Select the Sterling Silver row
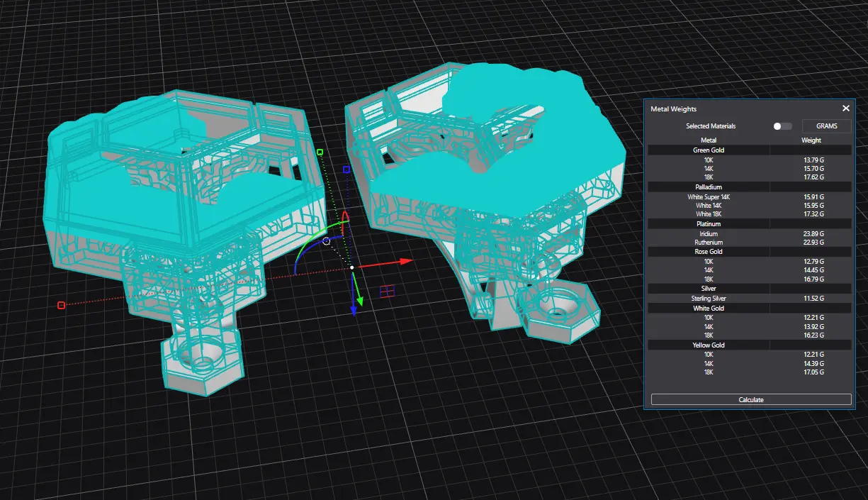868x500 pixels. click(x=709, y=299)
